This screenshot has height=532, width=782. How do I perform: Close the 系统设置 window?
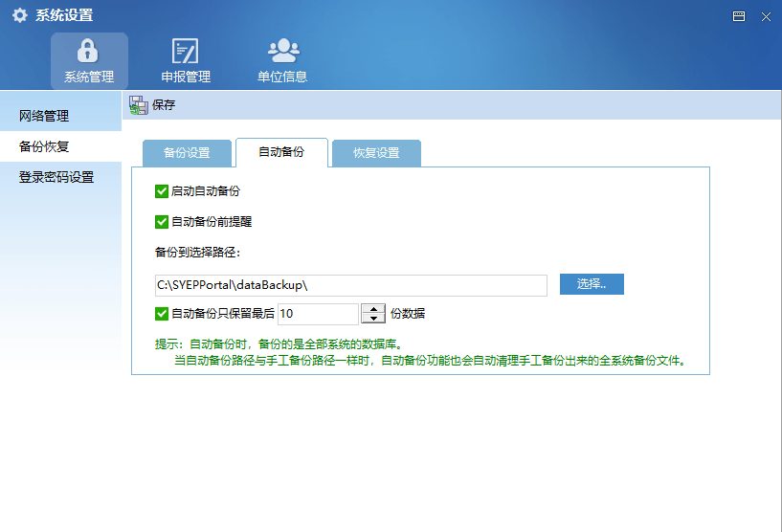766,16
